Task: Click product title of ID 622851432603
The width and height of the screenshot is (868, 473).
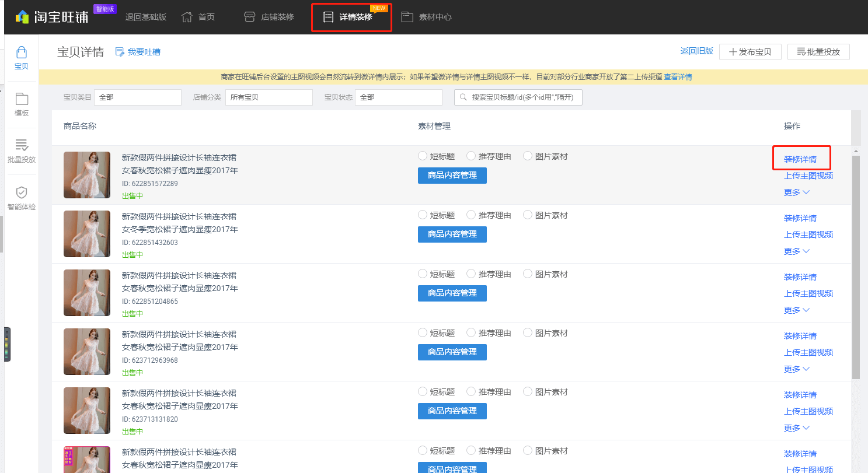Action: coord(180,222)
